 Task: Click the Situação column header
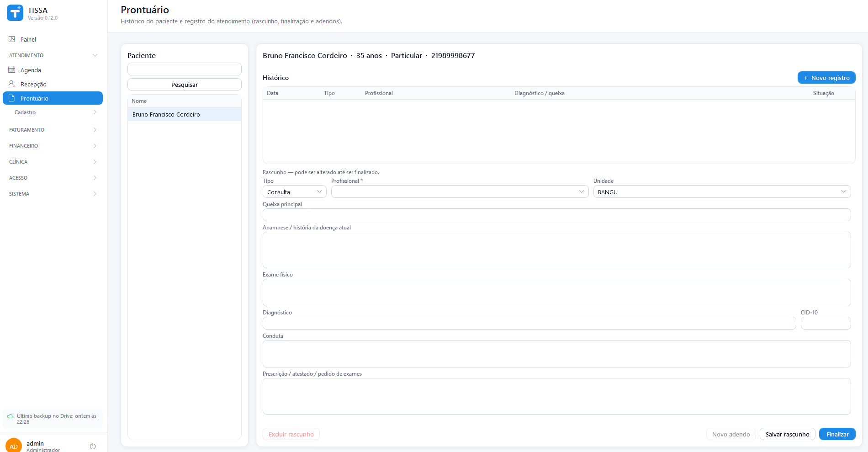823,93
